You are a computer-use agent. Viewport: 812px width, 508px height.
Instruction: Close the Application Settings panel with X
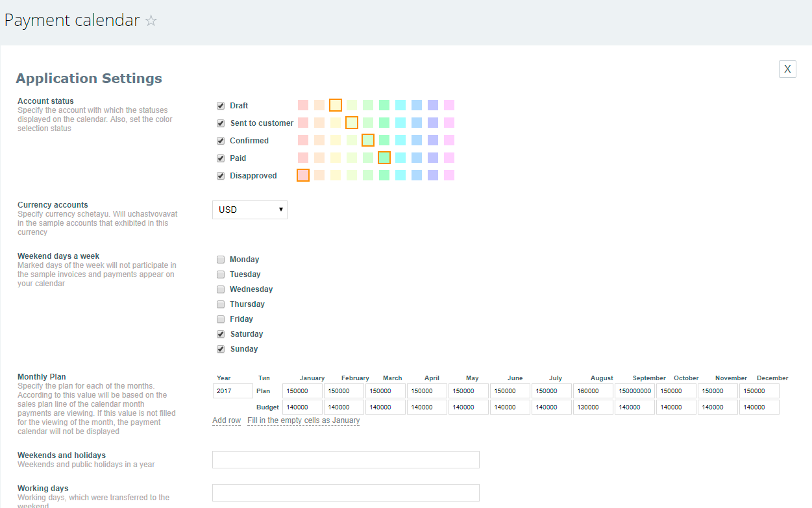pos(787,69)
